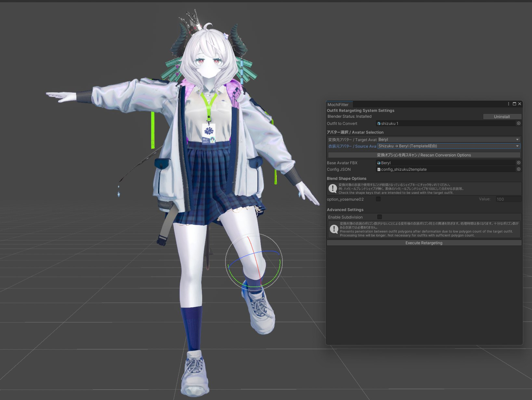Click the Target Avatar label
The image size is (532, 400).
352,140
